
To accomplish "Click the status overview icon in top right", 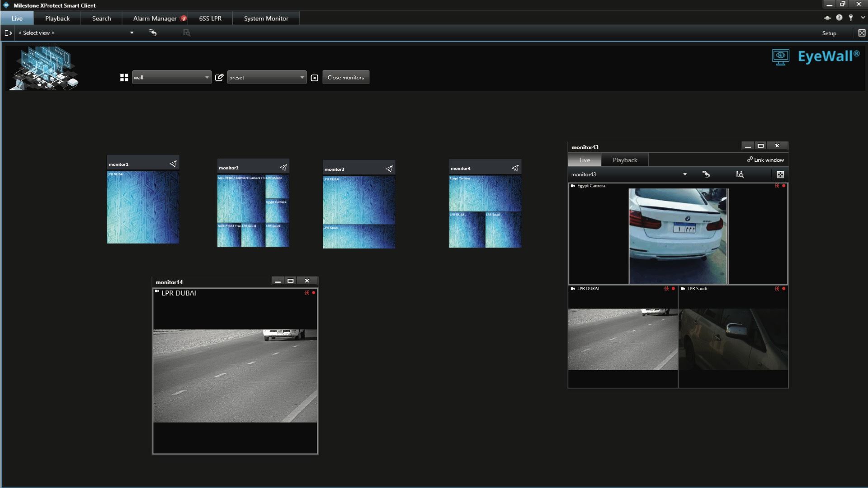I will (x=827, y=18).
